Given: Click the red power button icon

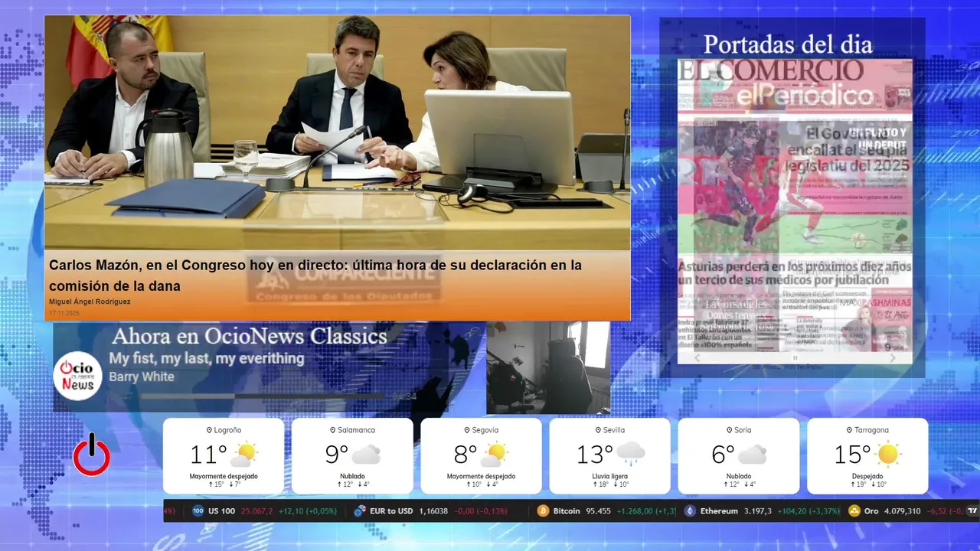Looking at the screenshot, I should pos(91,454).
